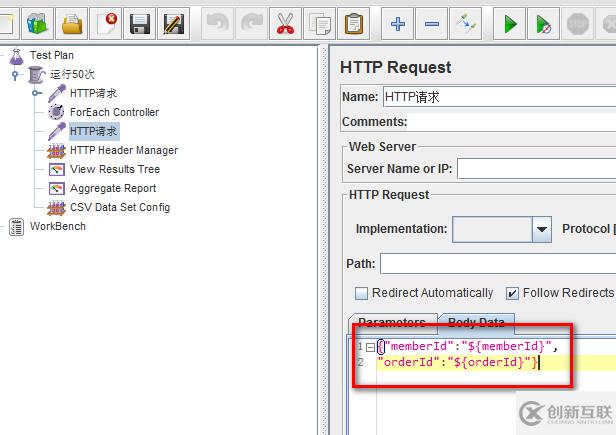Click the thread group spool icon

[37, 75]
